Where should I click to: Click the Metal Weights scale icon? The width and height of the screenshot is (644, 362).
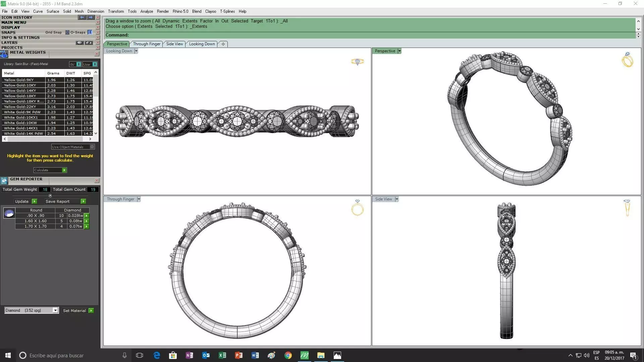4,54
